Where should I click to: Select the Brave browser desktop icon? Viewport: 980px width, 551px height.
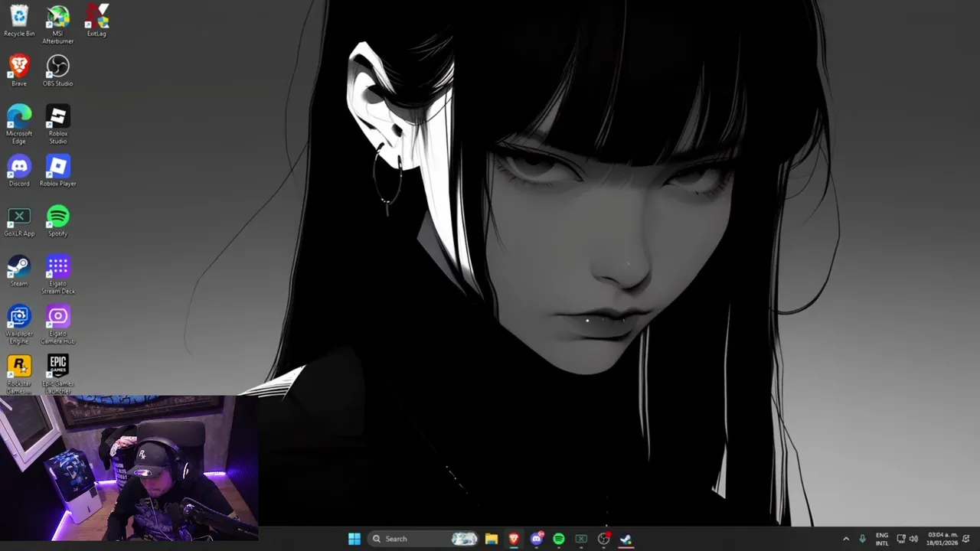[19, 70]
